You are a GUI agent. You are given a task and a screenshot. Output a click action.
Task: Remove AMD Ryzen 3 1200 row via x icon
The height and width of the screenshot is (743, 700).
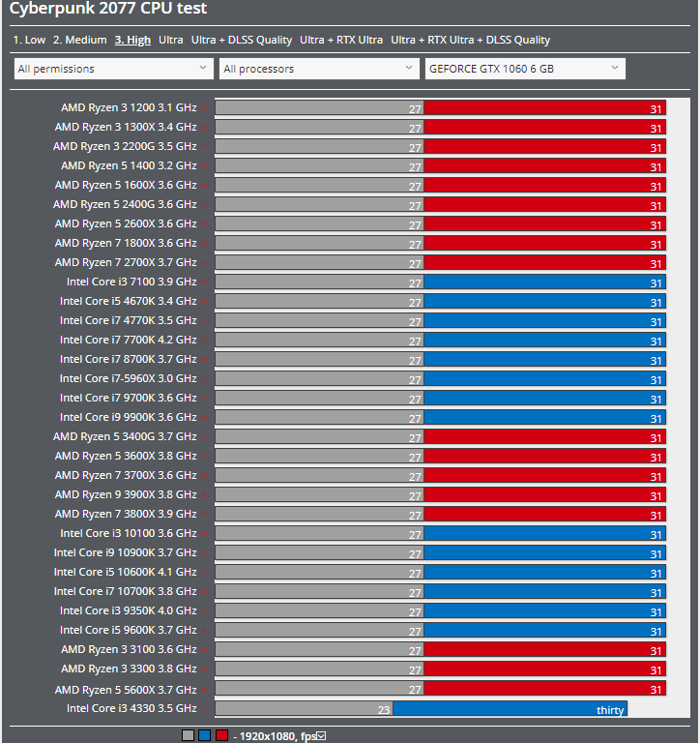tap(204, 108)
